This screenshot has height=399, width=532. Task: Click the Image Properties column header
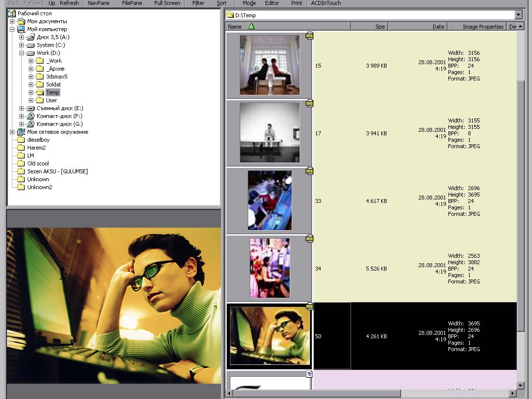pyautogui.click(x=477, y=27)
